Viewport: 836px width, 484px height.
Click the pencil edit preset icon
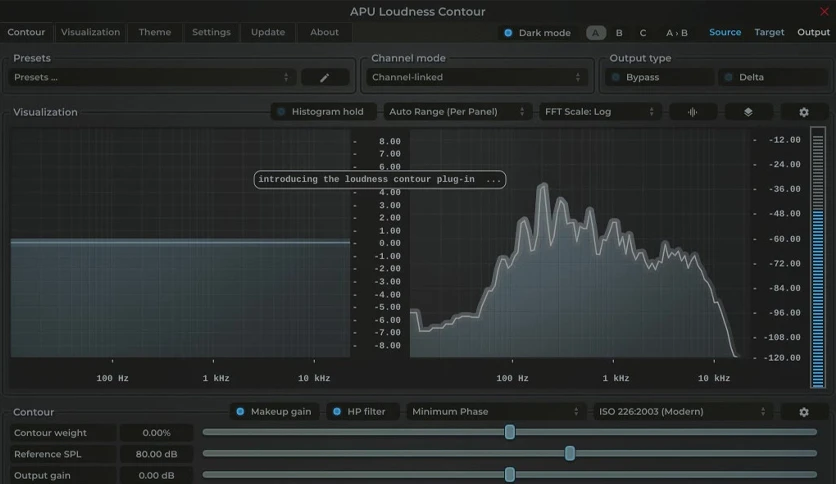(x=325, y=77)
